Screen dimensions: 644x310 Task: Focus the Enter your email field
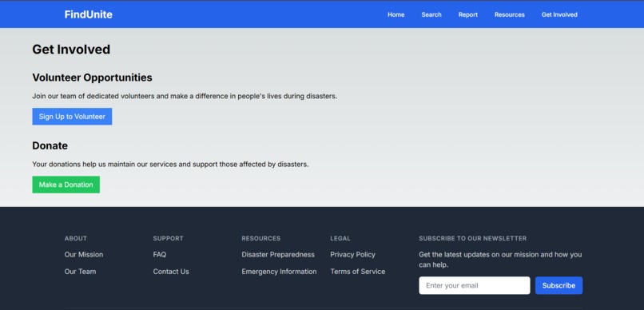(475, 285)
